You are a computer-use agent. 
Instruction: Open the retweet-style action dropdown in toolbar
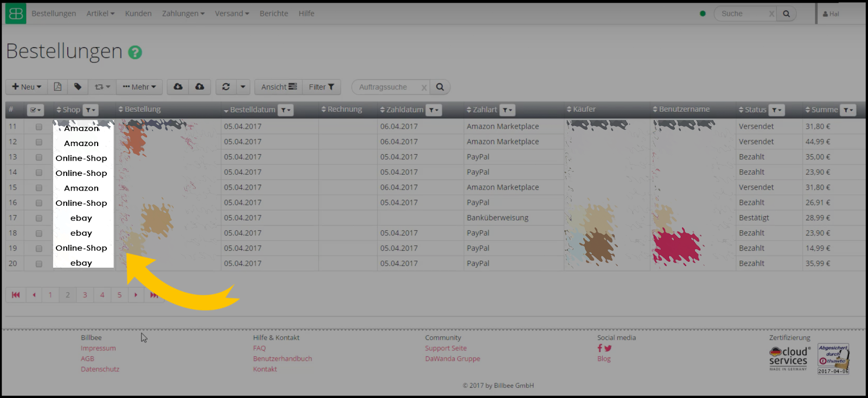(102, 87)
